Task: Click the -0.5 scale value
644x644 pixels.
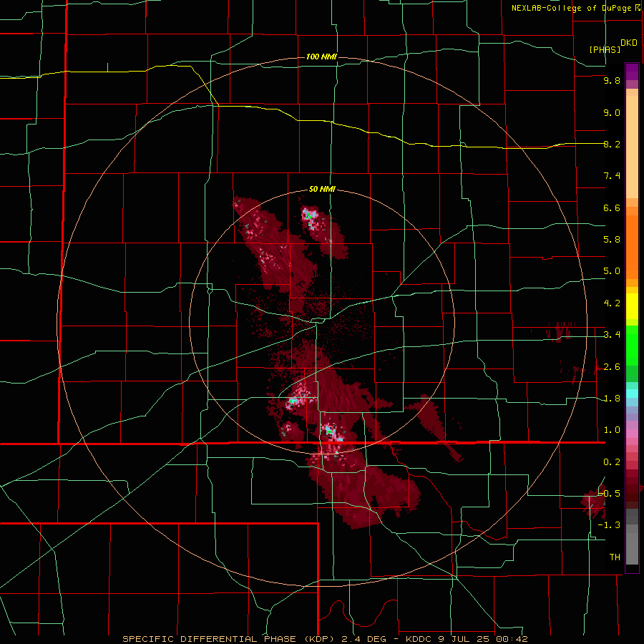Action: pos(609,493)
